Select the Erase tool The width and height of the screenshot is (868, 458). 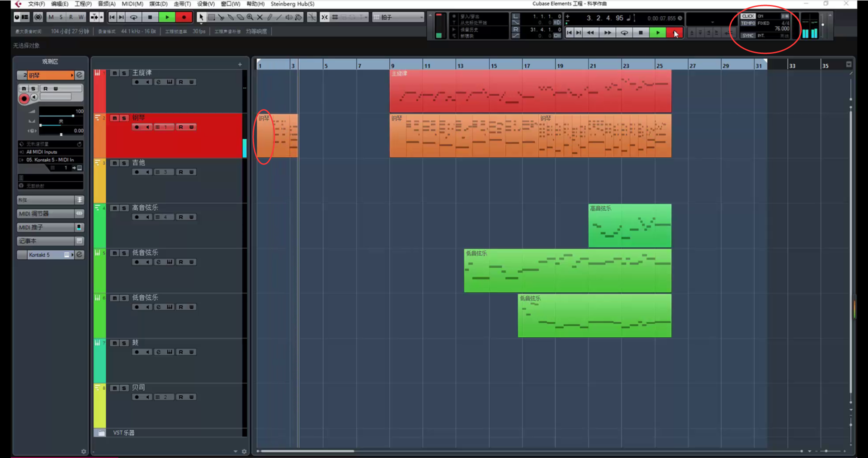click(241, 17)
